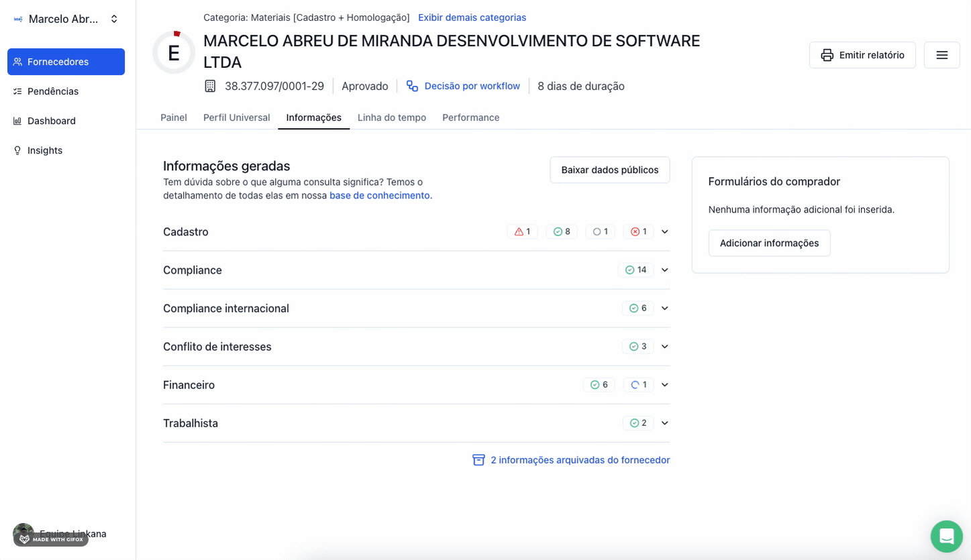
Task: Open Decisão por workflow link
Action: [x=472, y=86]
